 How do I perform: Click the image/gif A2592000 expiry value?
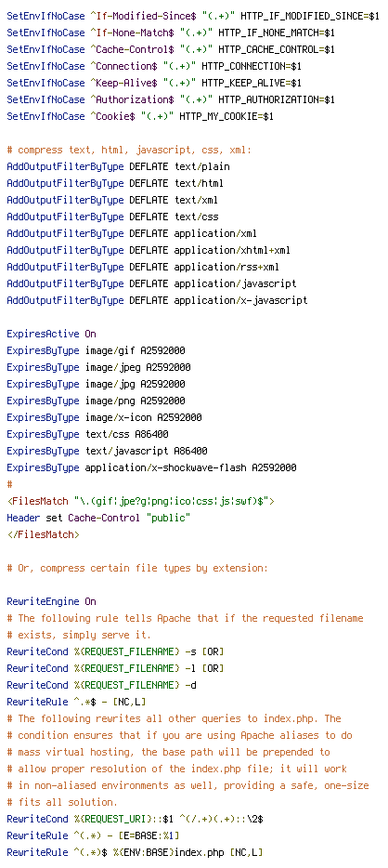[135, 350]
